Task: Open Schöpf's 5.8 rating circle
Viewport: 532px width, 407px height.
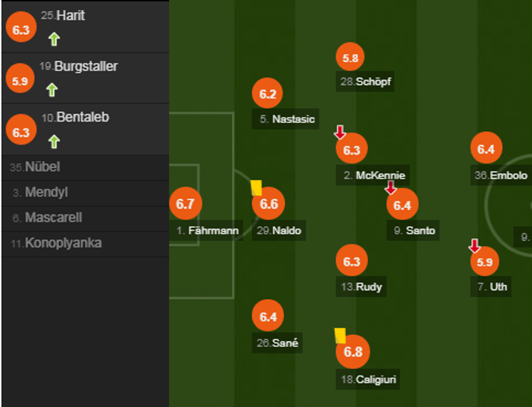Action: pos(350,57)
